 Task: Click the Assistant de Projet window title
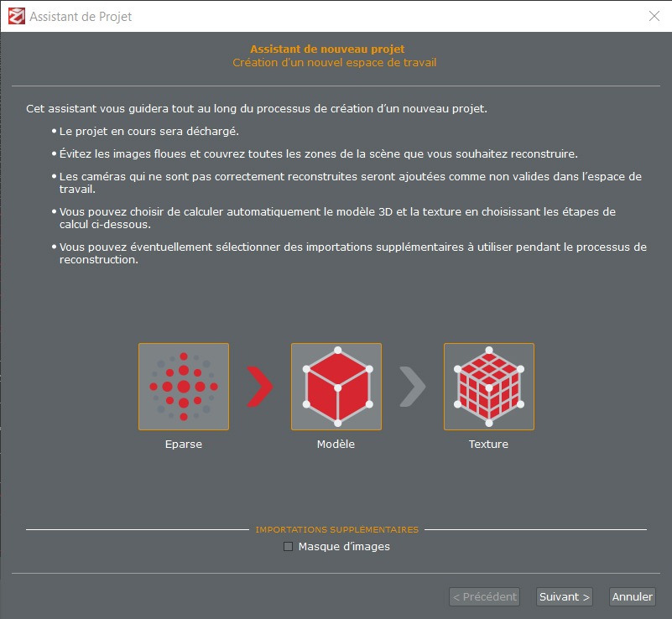(x=81, y=16)
